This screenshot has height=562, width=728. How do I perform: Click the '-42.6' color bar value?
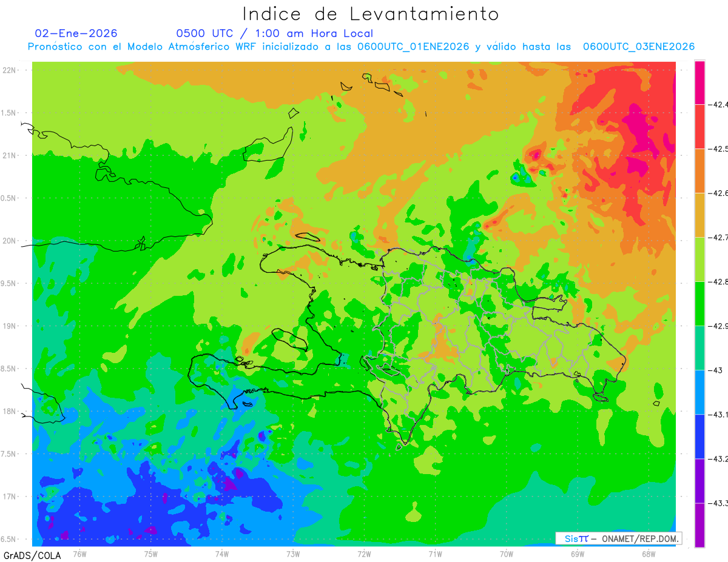click(x=718, y=193)
